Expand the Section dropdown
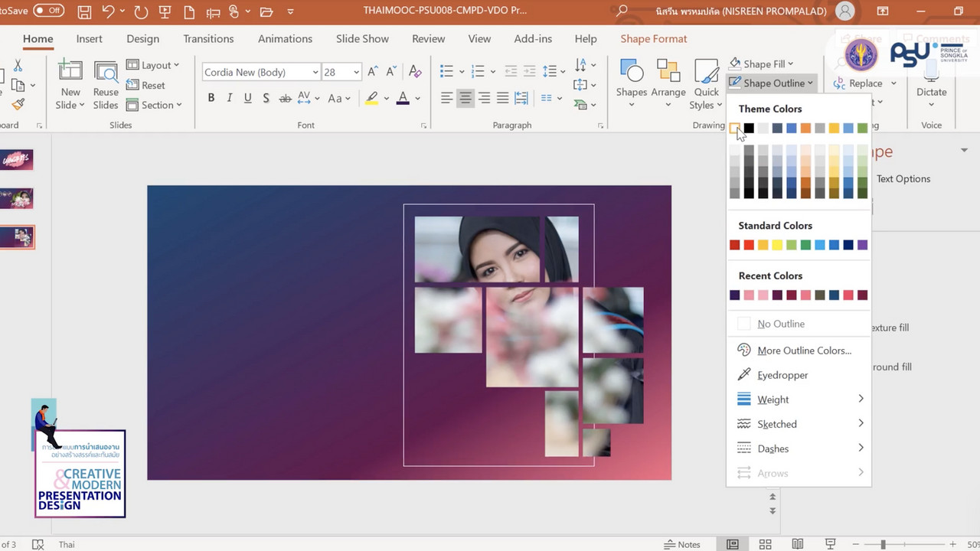Image resolution: width=980 pixels, height=551 pixels. click(x=154, y=105)
